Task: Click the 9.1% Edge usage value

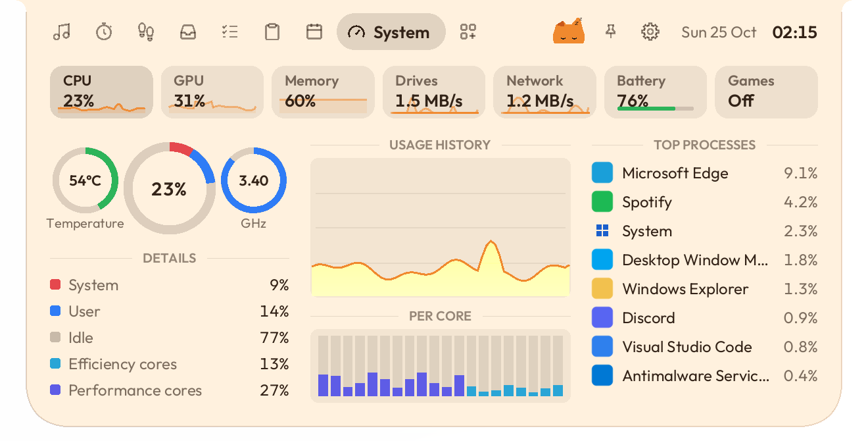Action: 801,174
